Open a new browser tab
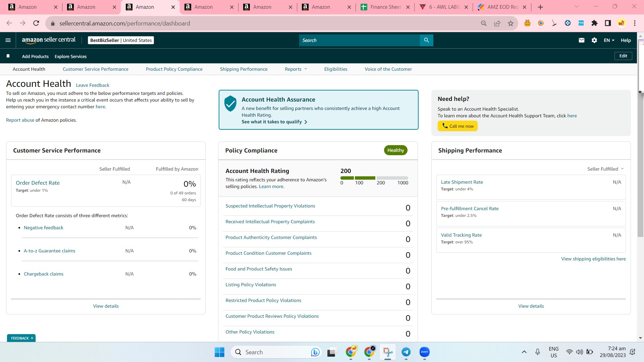The image size is (644, 362). coord(540,7)
